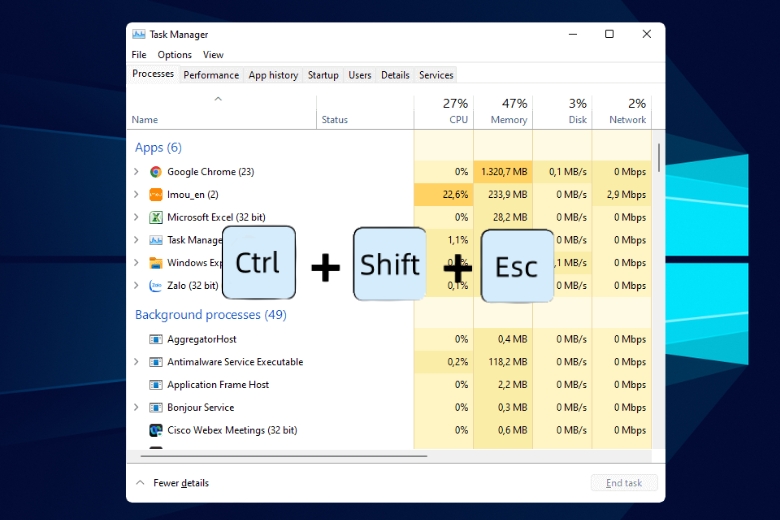Sort by the CPU column header

click(444, 112)
